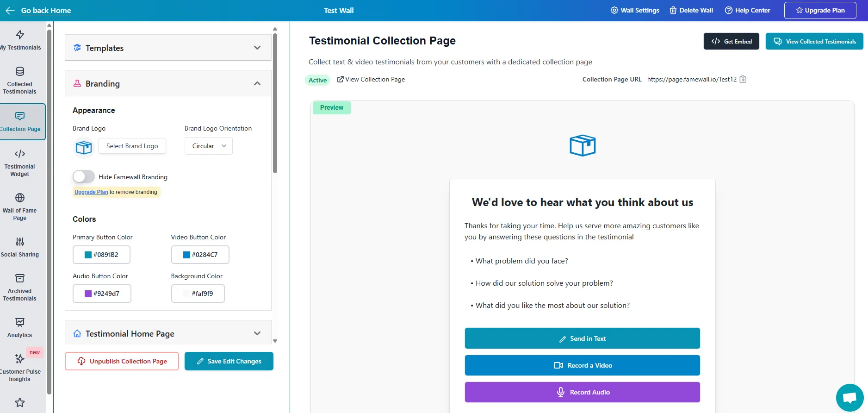Go to Wall of Fame Page
868x413 pixels.
(20, 207)
